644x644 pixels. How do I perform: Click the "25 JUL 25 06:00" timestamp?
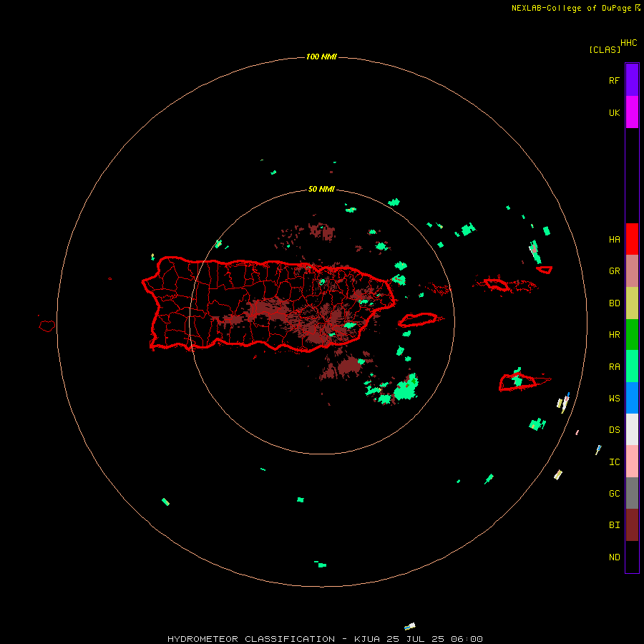(x=434, y=639)
